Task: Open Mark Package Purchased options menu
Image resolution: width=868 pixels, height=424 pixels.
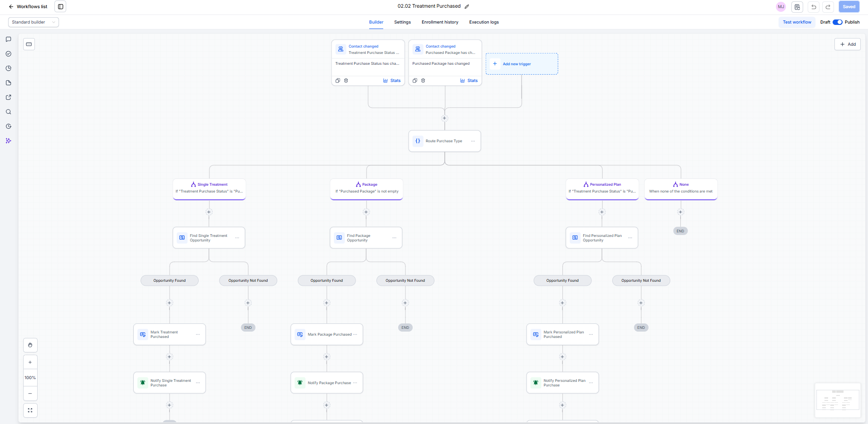Action: [x=355, y=334]
